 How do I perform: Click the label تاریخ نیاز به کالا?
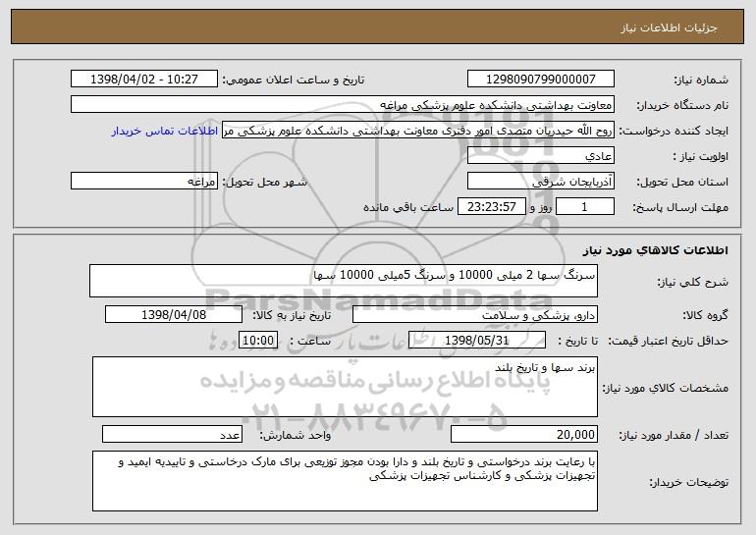pyautogui.click(x=292, y=315)
